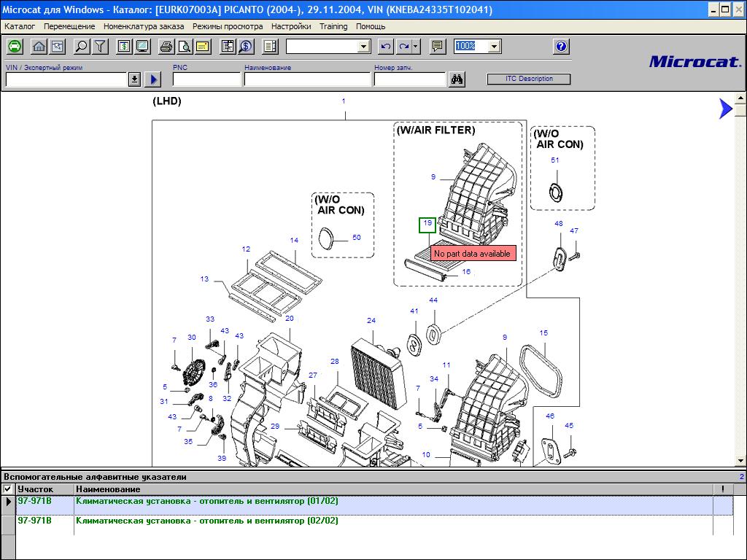Select the row ending in (02/02)
Image resolution: width=747 pixels, height=560 pixels.
pyautogui.click(x=207, y=521)
